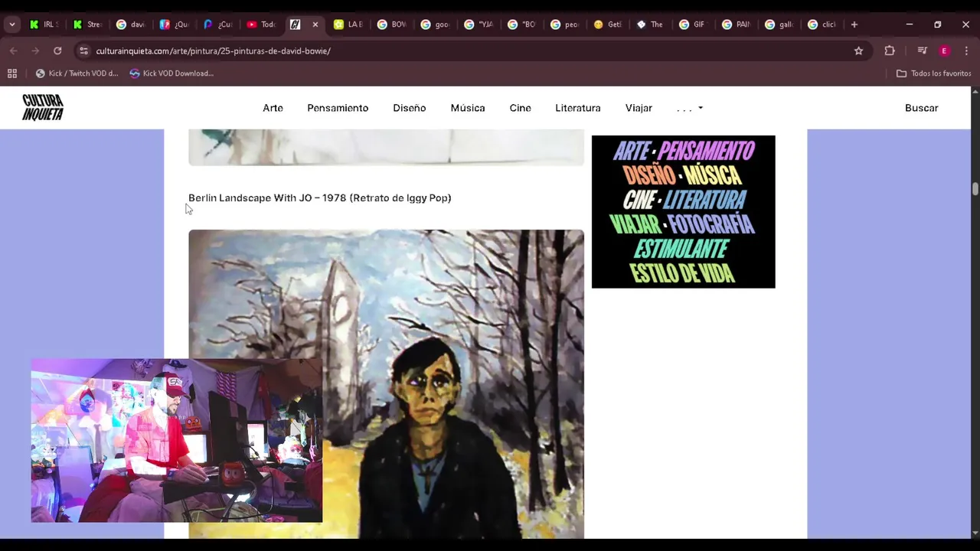Screen dimensions: 980x551
Task: Switch to the 'IRL S' Kick tab
Action: [44, 24]
